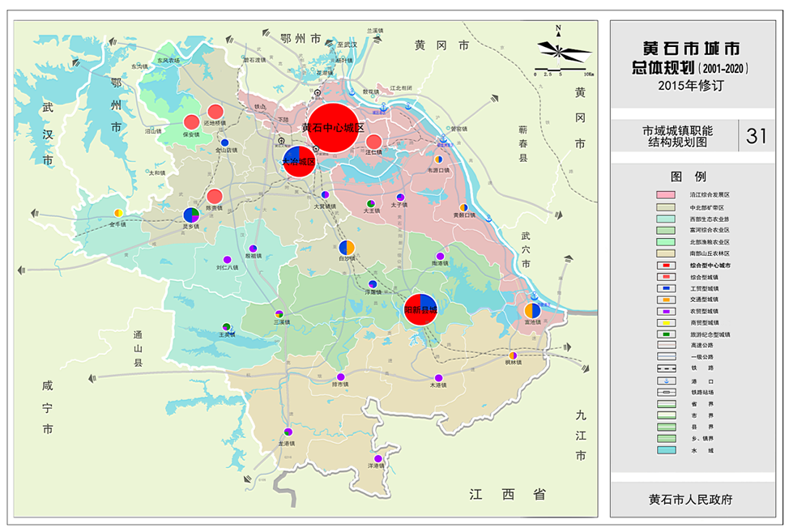Select the red 汪仁镇 town marker
The width and height of the screenshot is (793, 532).
[373, 142]
